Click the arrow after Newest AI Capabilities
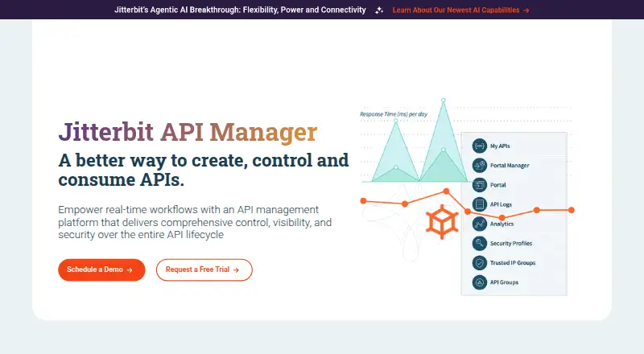 tap(526, 10)
